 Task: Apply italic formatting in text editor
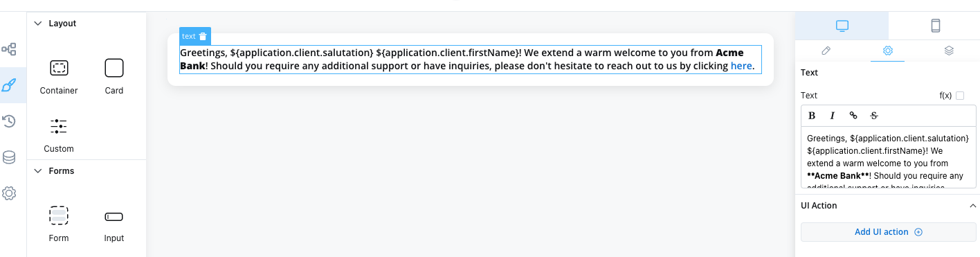pyautogui.click(x=833, y=116)
